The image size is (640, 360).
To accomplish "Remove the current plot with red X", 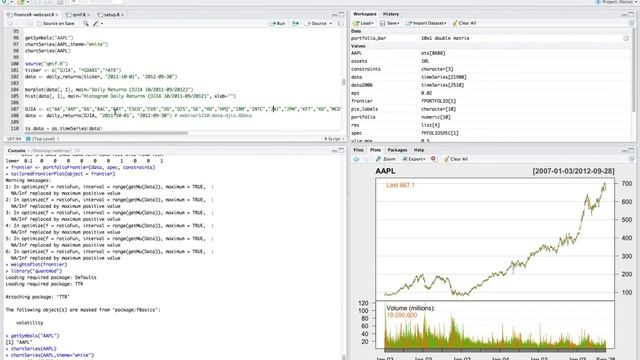I will [433, 159].
